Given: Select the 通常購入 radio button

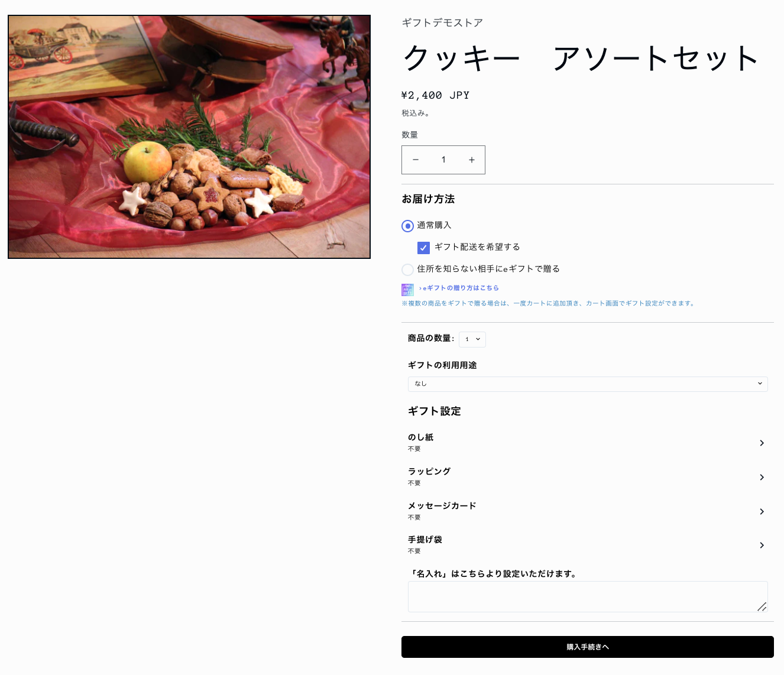Looking at the screenshot, I should 407,226.
